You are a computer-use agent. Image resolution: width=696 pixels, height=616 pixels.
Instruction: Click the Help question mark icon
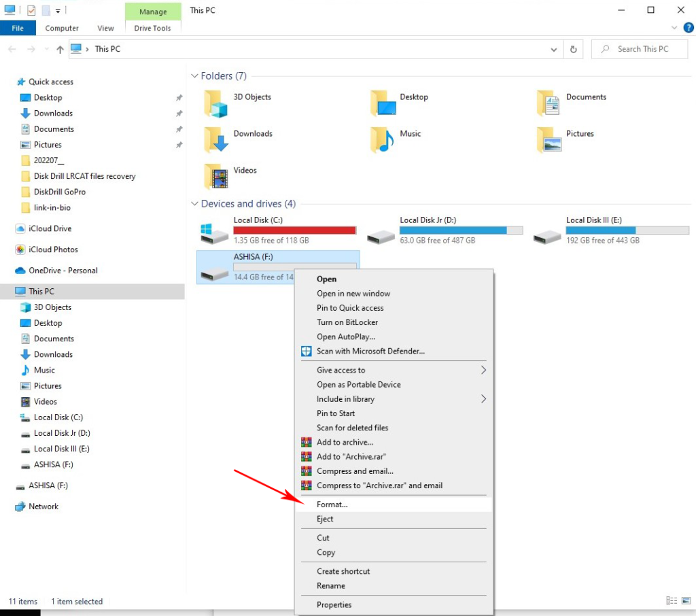(x=688, y=28)
